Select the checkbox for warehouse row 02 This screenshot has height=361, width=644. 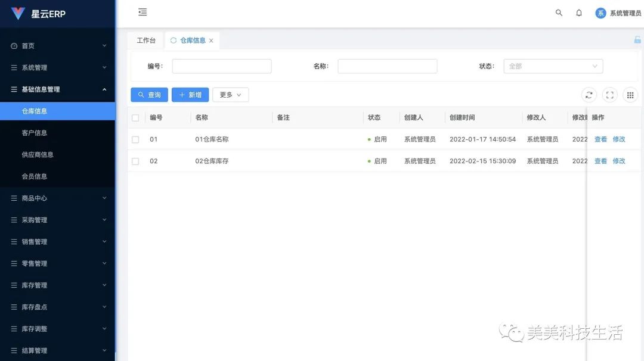click(135, 161)
